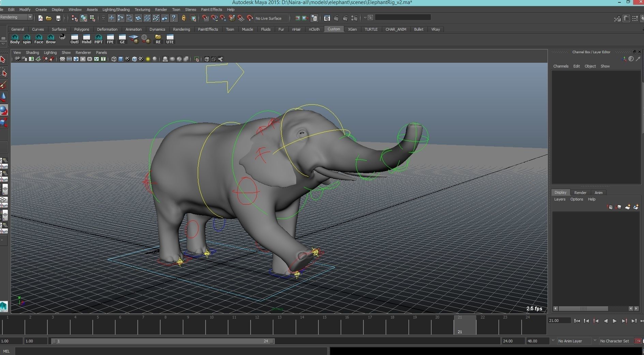The height and width of the screenshot is (355, 644).
Task: Toggle the film gate icon
Action: pos(69,59)
